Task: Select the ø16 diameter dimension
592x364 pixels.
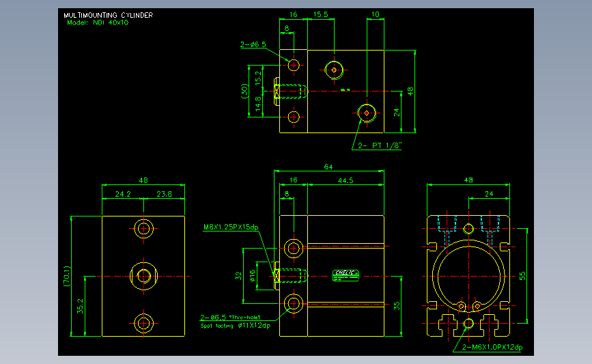Action: (253, 275)
